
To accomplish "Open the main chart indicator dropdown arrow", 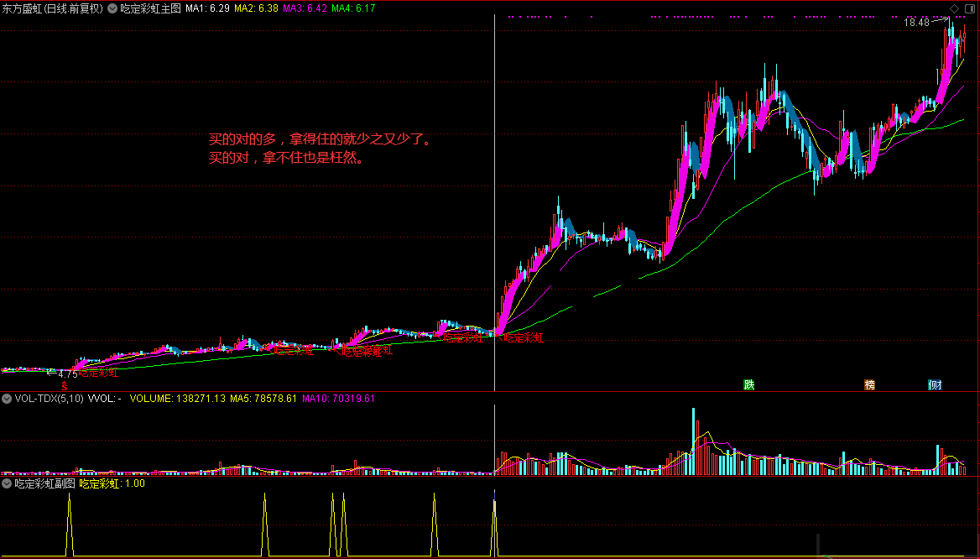I will click(x=112, y=8).
